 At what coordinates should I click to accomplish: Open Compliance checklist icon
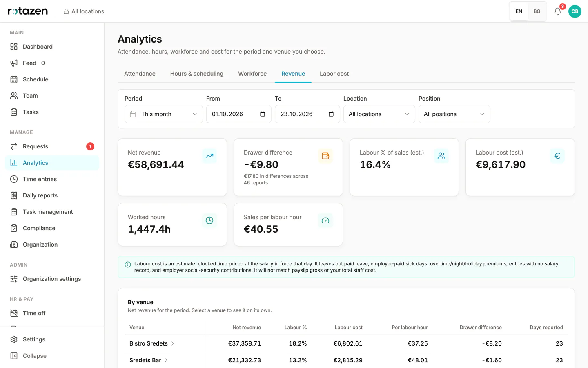(14, 228)
